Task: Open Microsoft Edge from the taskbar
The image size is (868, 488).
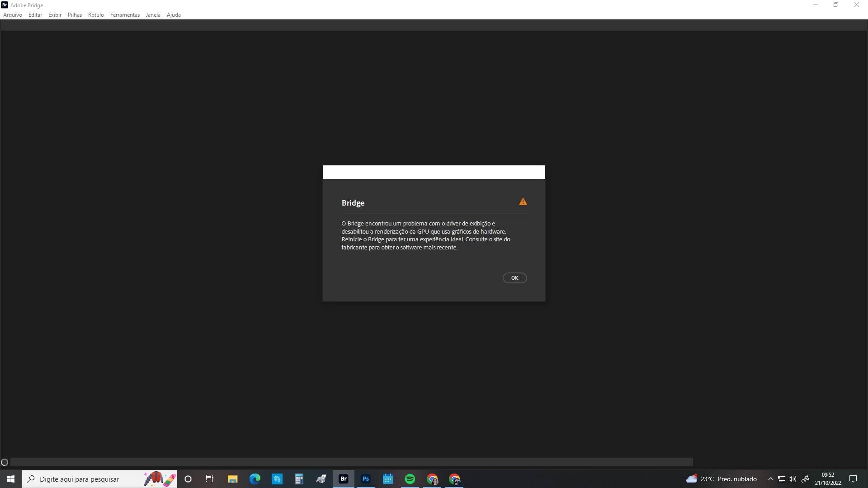Action: tap(255, 479)
